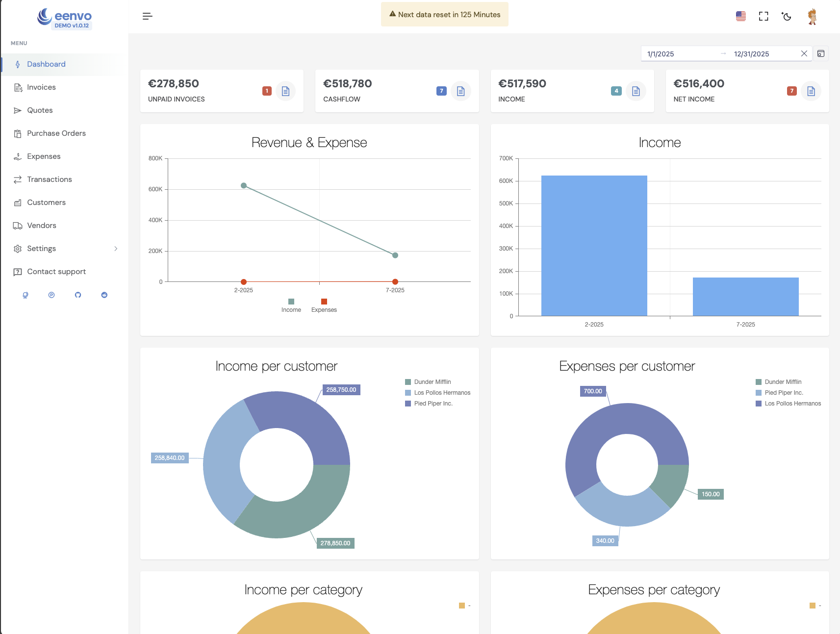Image resolution: width=840 pixels, height=634 pixels.
Task: Click the blue badge 7 on Cashflow card
Action: 441,91
